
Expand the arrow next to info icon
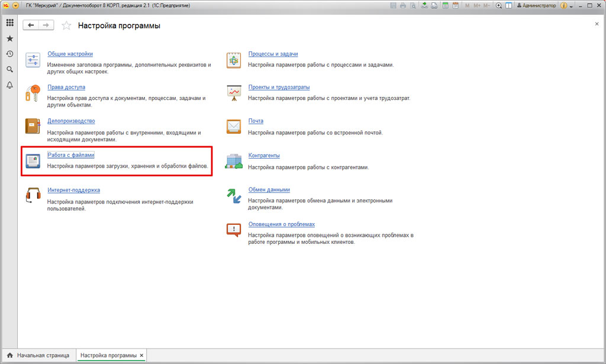pos(572,5)
